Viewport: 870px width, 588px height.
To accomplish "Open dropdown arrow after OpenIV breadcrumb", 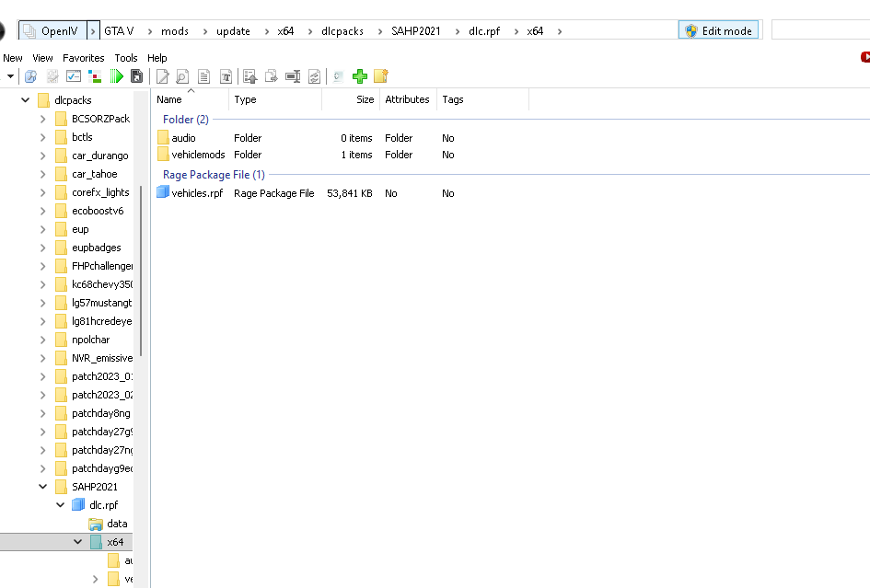I will pos(93,31).
